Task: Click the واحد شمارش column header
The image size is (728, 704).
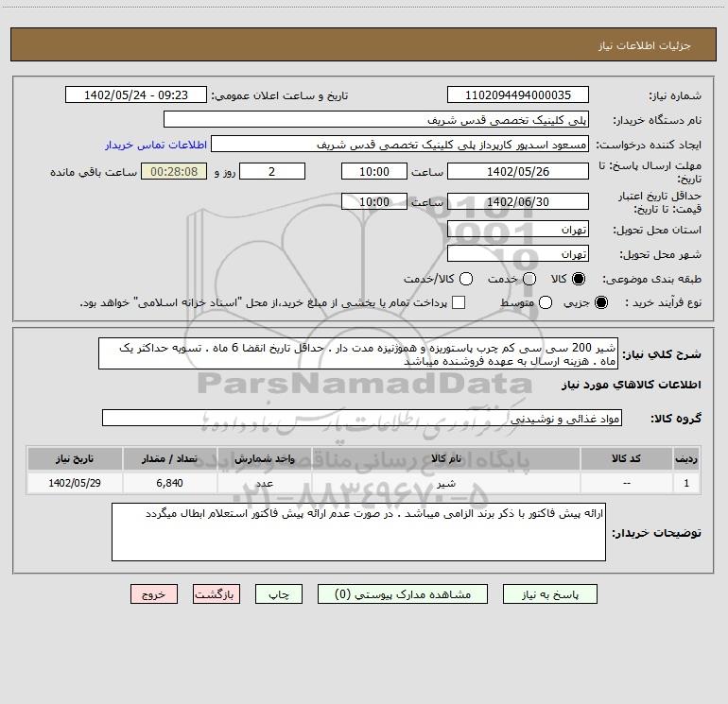Action: tap(264, 458)
